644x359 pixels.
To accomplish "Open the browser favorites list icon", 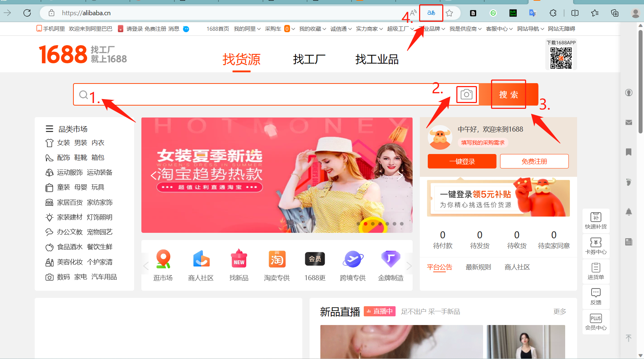I will (595, 13).
